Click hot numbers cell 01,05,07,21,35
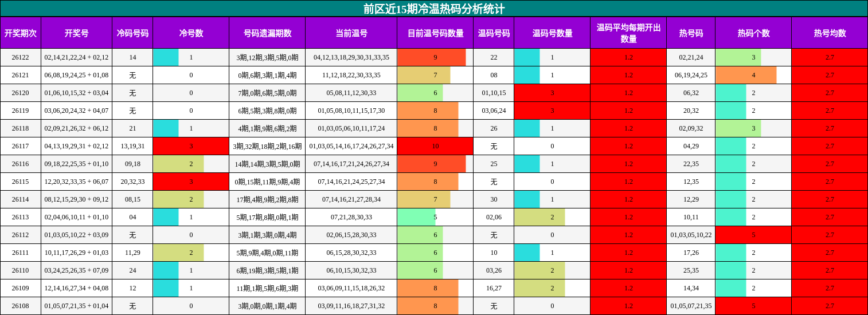 coord(691,306)
